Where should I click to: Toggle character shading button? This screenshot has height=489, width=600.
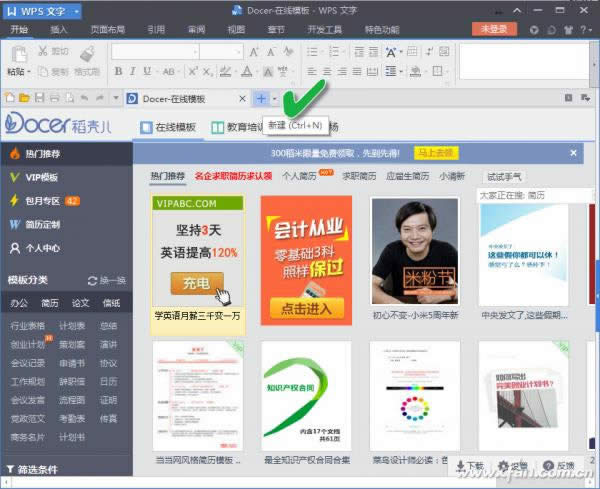pos(268,72)
